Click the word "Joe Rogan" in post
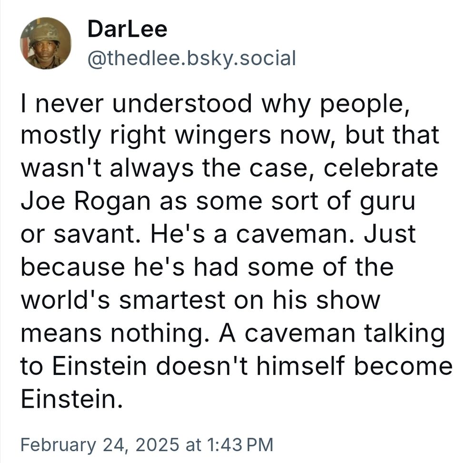 pos(86,201)
